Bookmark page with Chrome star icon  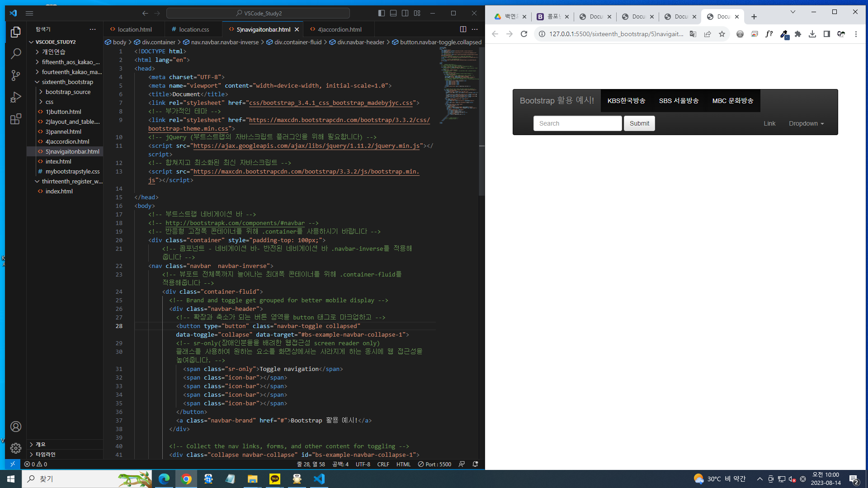pos(722,34)
